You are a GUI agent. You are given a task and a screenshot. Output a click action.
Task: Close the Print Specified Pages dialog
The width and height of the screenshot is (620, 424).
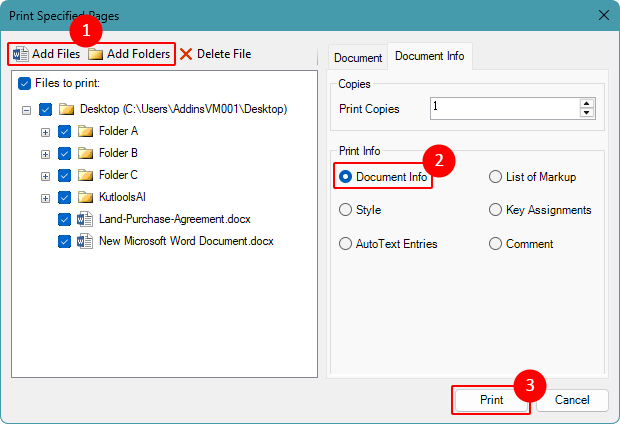(604, 15)
